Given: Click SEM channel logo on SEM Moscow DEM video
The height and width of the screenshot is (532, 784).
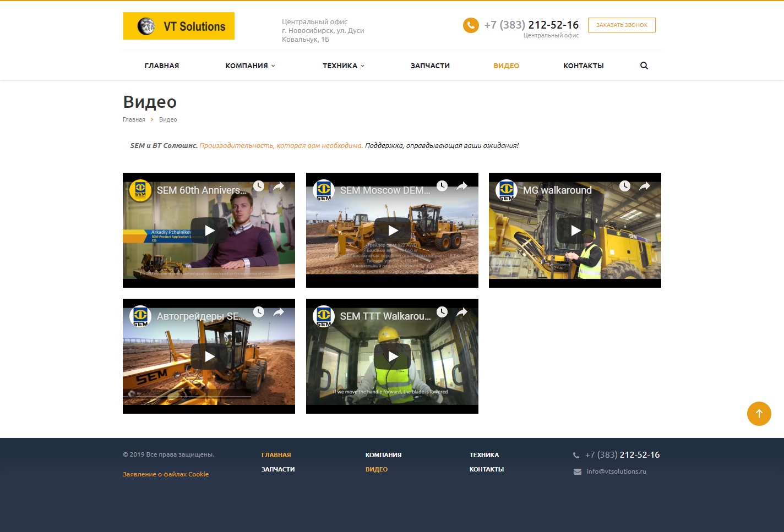Looking at the screenshot, I should tap(324, 190).
